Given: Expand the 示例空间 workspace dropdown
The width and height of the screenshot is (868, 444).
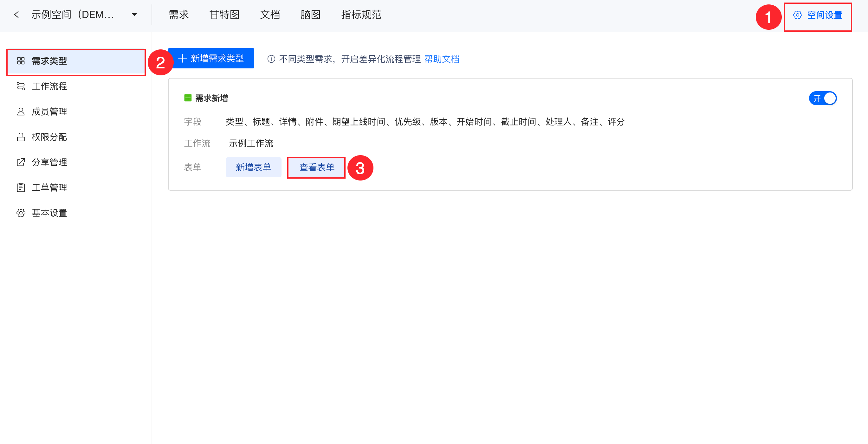Looking at the screenshot, I should click(x=134, y=15).
